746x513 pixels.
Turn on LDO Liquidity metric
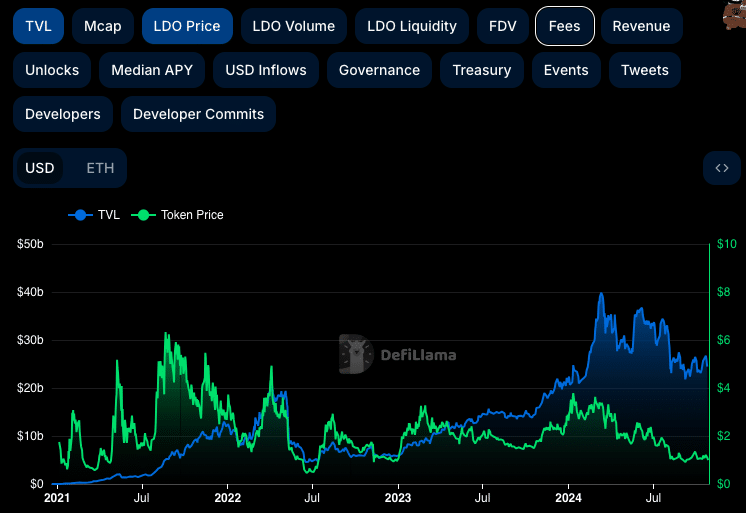(412, 26)
